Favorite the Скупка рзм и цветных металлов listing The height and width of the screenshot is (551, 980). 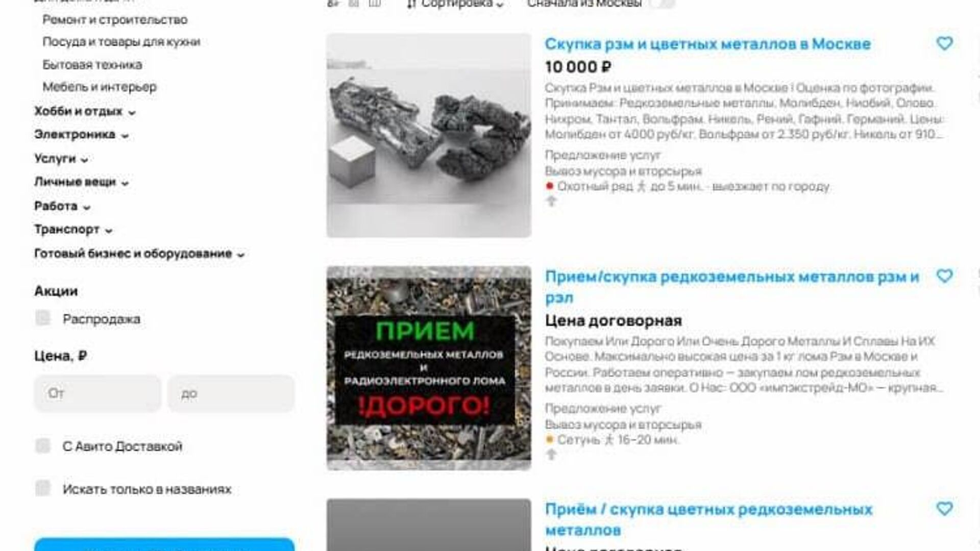coord(944,44)
